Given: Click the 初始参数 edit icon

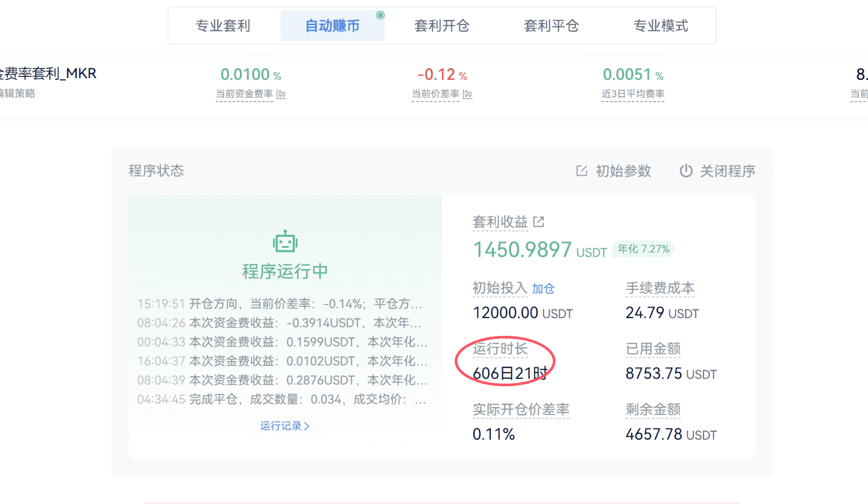Looking at the screenshot, I should tap(581, 171).
